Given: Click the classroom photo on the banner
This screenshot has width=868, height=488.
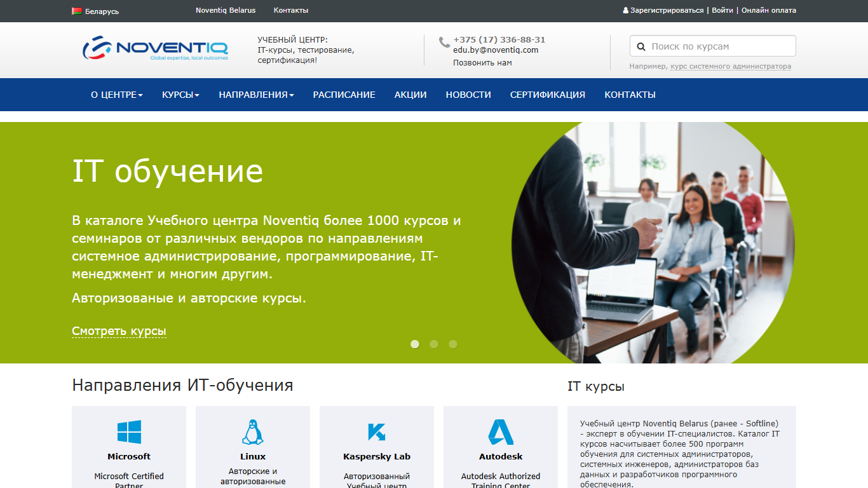Looking at the screenshot, I should point(653,243).
